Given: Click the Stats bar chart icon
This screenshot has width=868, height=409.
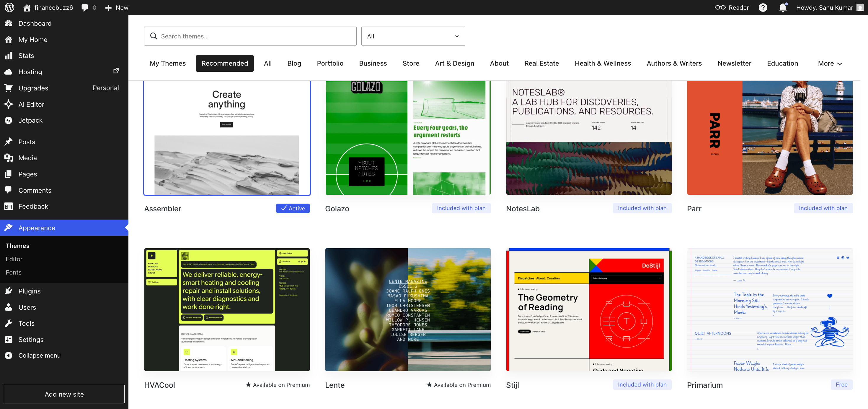Looking at the screenshot, I should click(9, 56).
